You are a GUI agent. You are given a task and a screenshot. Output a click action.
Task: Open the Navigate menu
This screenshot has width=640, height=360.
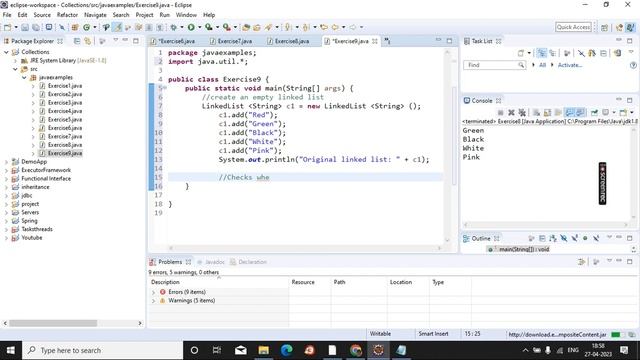pyautogui.click(x=95, y=15)
